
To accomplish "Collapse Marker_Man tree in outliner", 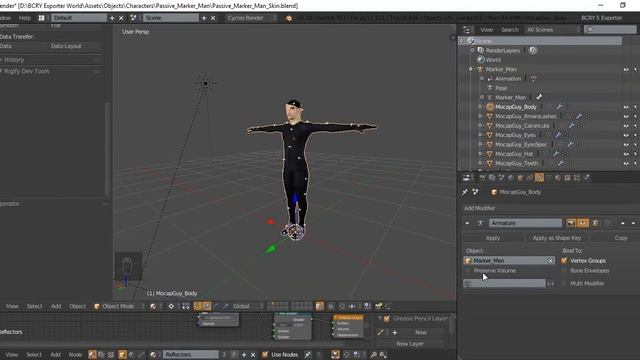I will tap(471, 69).
